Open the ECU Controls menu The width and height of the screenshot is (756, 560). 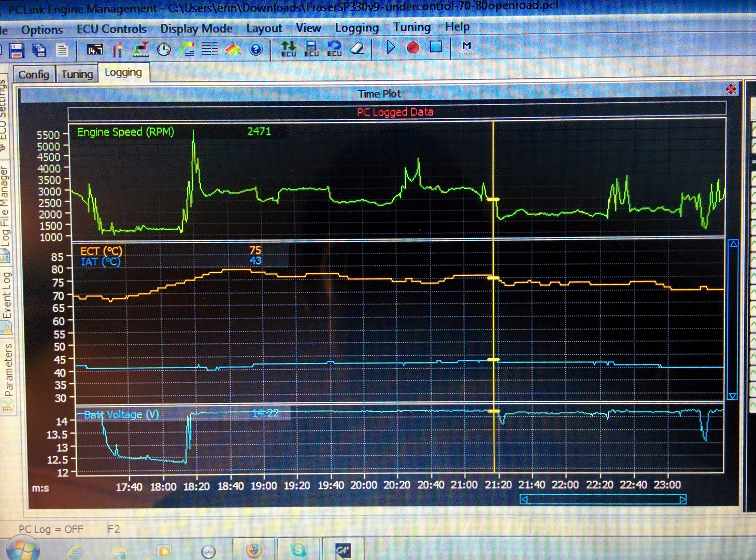[x=111, y=29]
